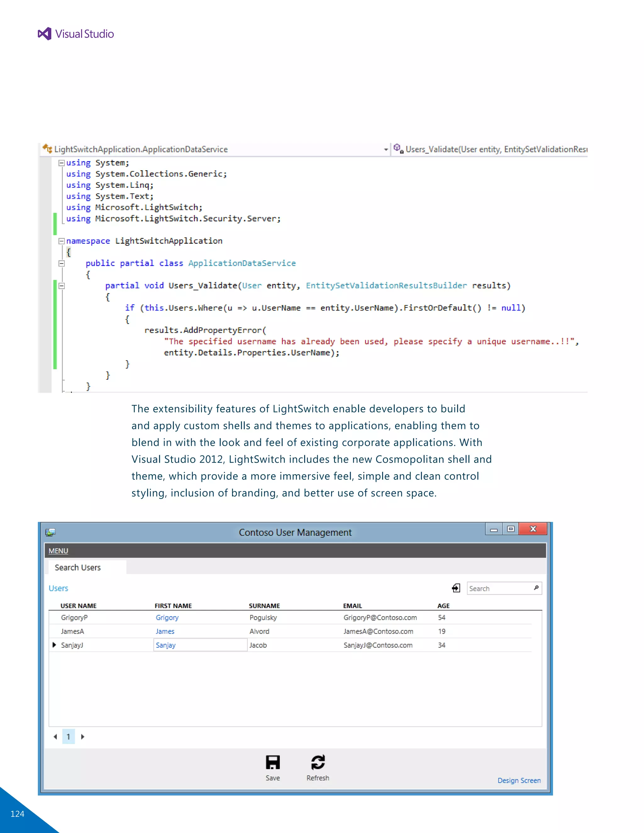Click the SanjayJ user name cell

[72, 645]
